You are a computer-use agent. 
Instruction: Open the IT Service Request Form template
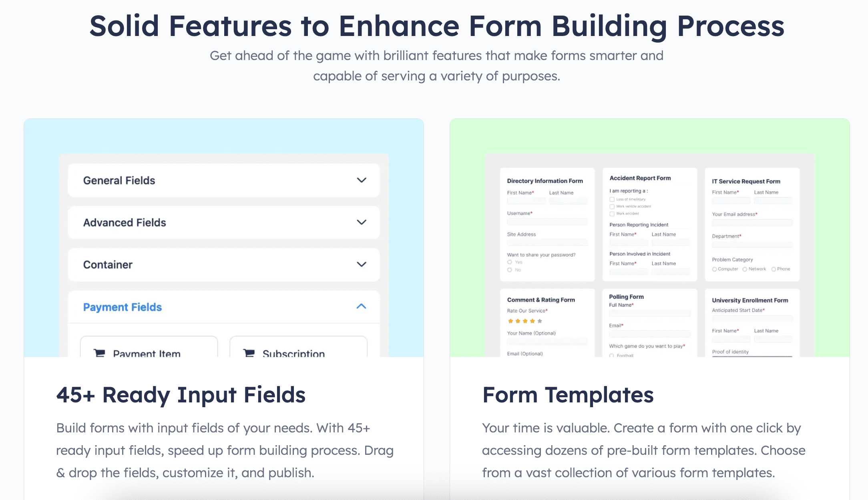(x=752, y=224)
